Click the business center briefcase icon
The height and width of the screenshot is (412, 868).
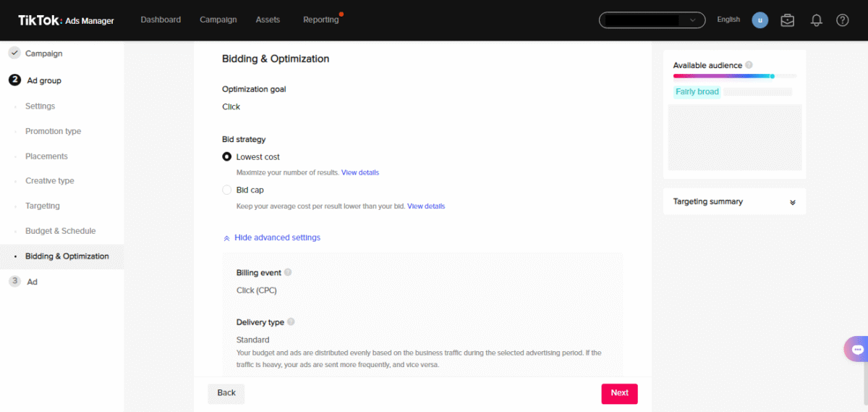pyautogui.click(x=788, y=20)
